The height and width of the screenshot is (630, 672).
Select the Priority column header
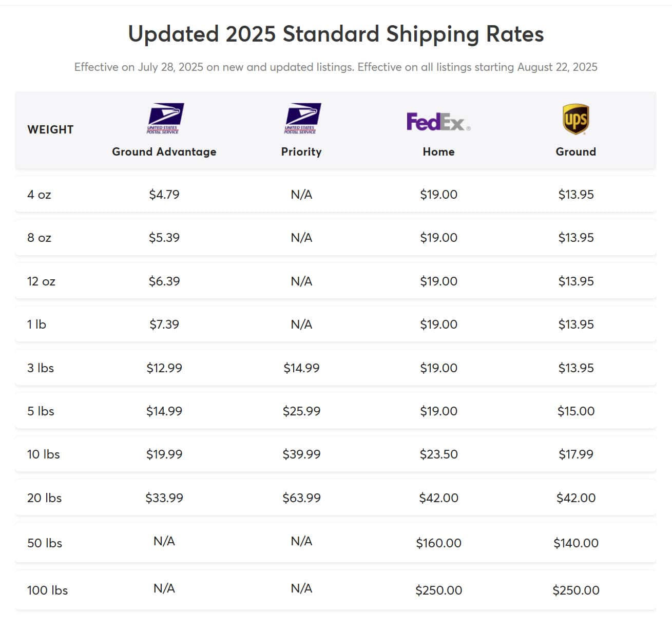tap(301, 151)
